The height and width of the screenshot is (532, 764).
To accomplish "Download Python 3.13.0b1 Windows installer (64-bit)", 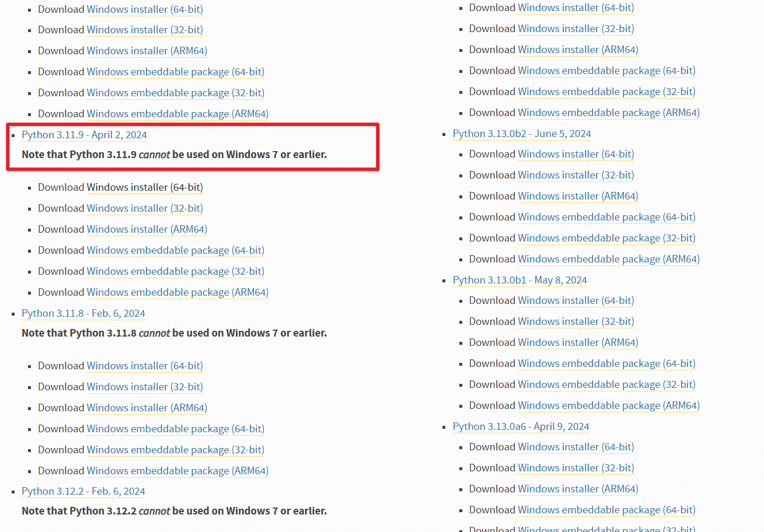I will coord(576,300).
